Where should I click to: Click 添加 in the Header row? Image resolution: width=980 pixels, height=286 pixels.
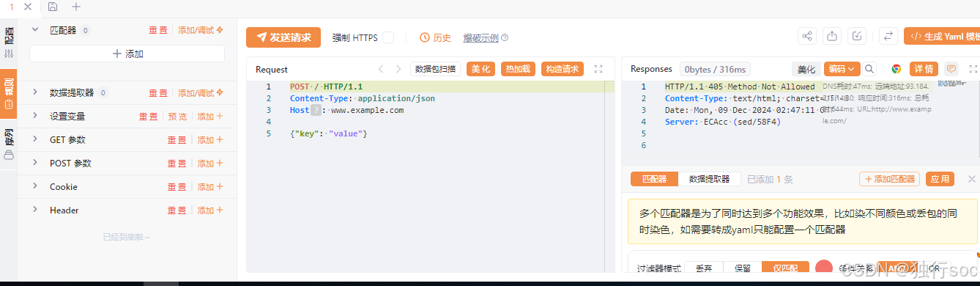tap(209, 210)
